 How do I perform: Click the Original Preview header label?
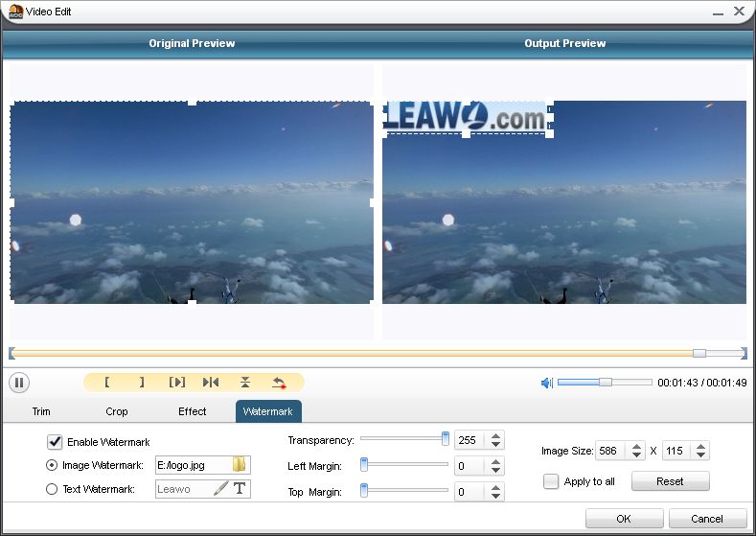192,43
